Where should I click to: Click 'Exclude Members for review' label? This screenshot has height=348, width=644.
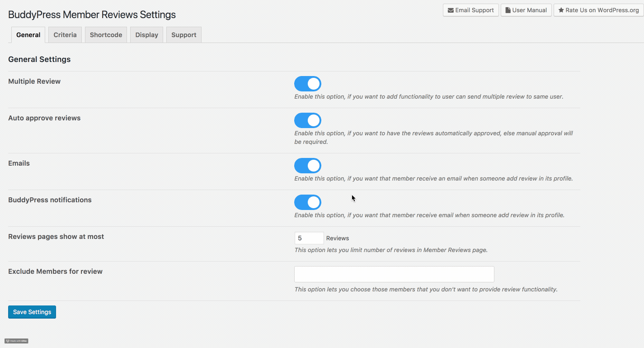point(55,272)
